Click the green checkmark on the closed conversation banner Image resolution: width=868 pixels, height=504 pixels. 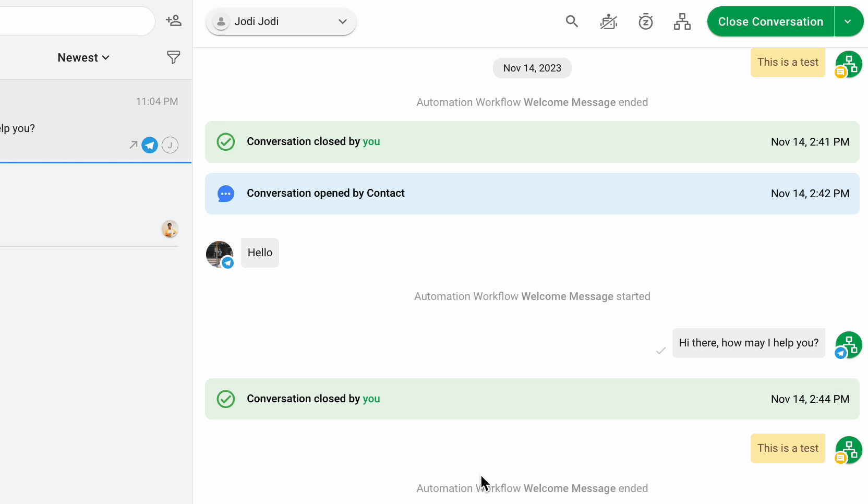pyautogui.click(x=225, y=141)
